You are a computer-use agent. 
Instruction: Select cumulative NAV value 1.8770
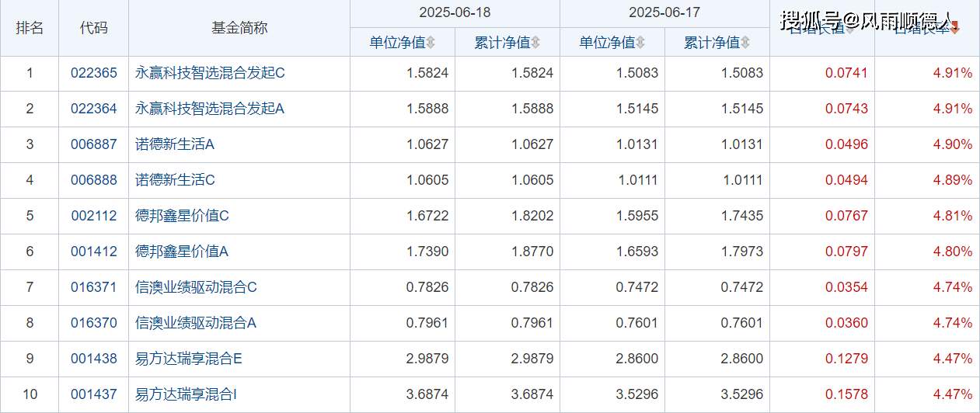(532, 252)
